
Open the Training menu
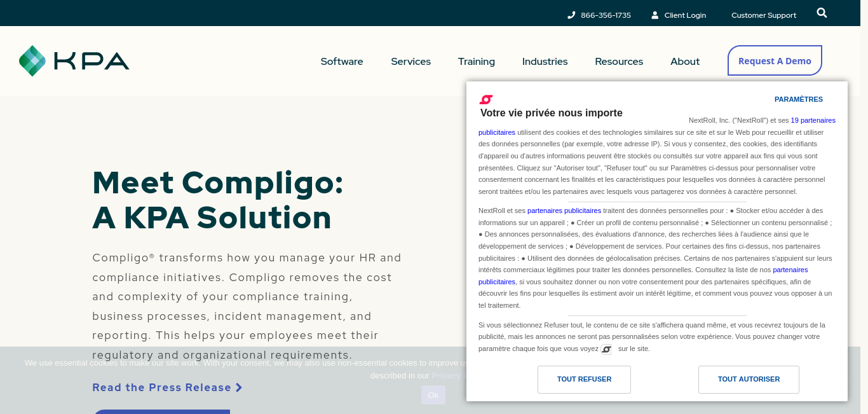click(477, 62)
